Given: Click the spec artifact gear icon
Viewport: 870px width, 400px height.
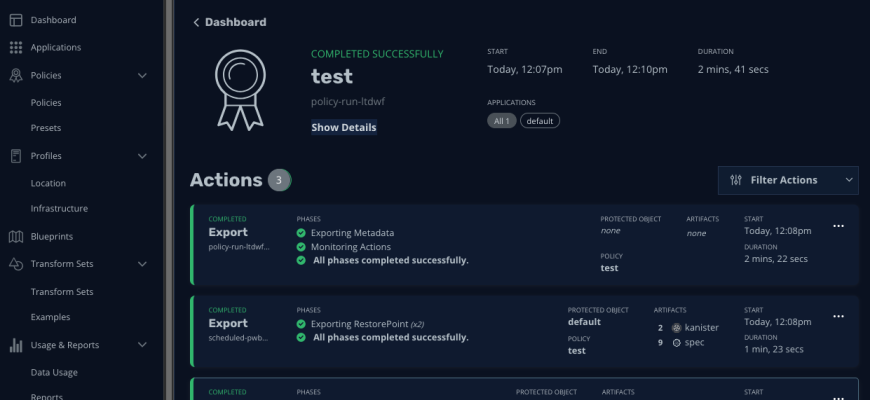Looking at the screenshot, I should [x=677, y=342].
